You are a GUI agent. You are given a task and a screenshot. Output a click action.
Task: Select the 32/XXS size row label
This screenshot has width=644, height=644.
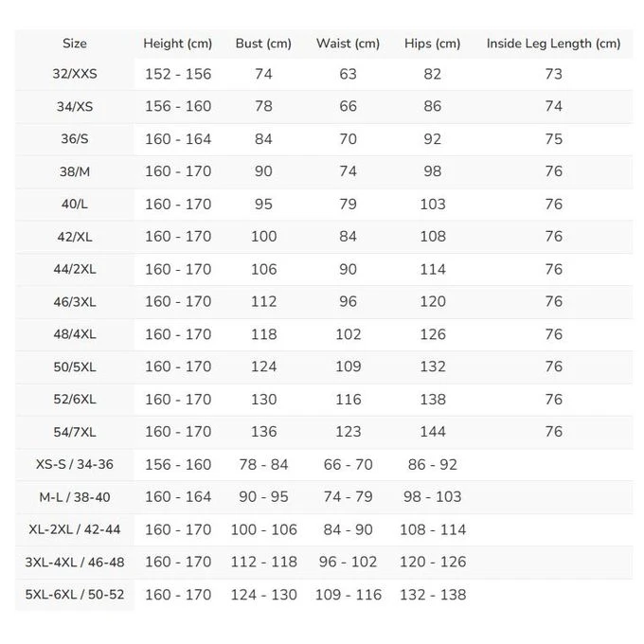(x=75, y=74)
